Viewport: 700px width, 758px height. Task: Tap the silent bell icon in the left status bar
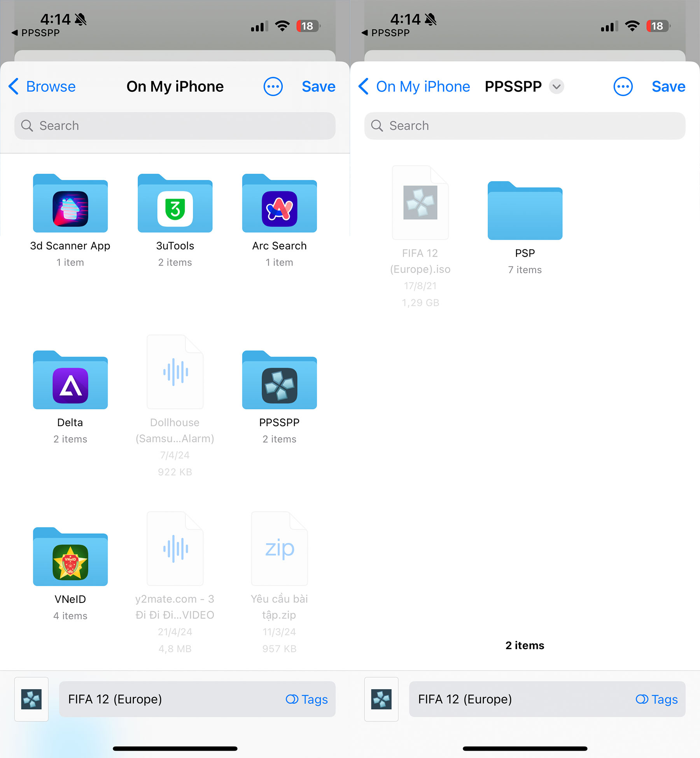tap(80, 19)
